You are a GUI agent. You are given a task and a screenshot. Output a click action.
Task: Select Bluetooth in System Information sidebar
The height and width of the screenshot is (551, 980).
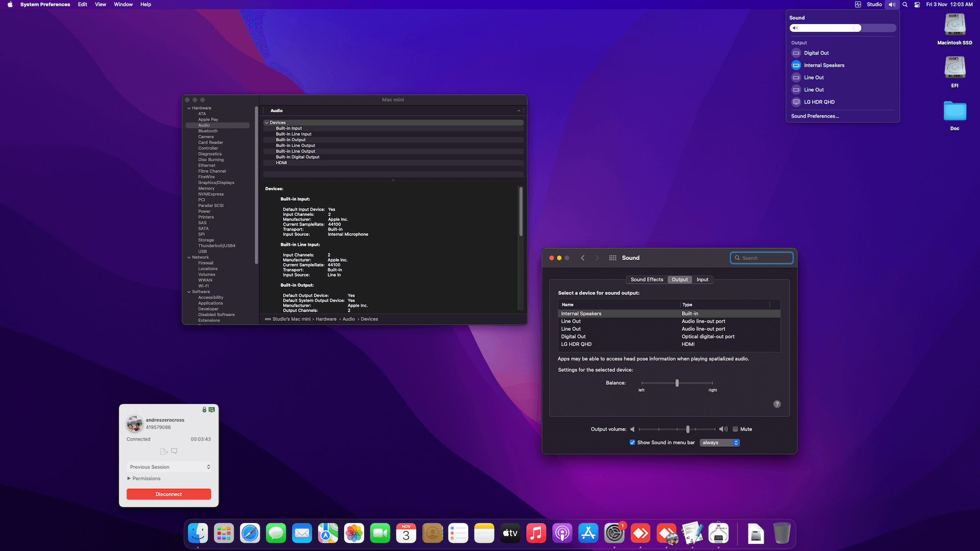208,131
